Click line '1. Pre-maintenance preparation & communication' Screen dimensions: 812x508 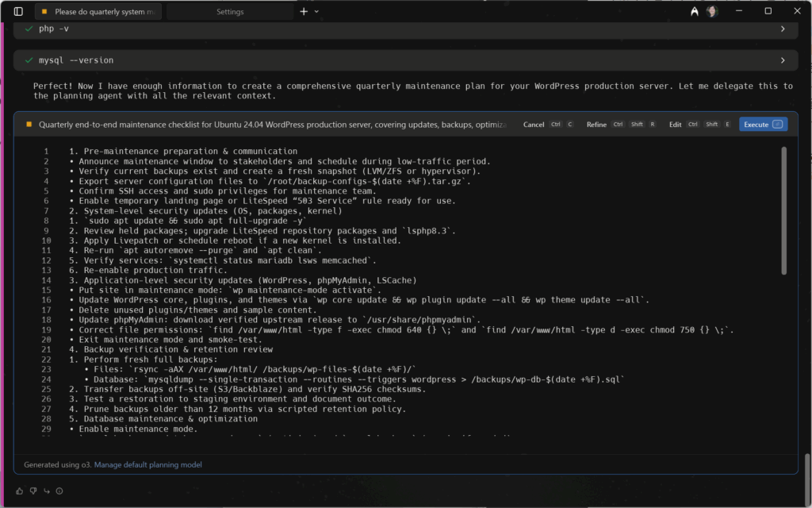[183, 152]
